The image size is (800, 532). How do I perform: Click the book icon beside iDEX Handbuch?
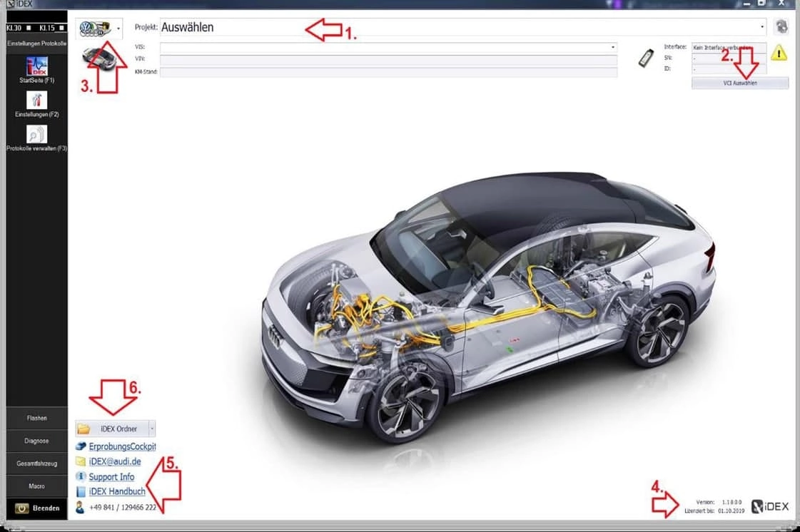[x=81, y=491]
